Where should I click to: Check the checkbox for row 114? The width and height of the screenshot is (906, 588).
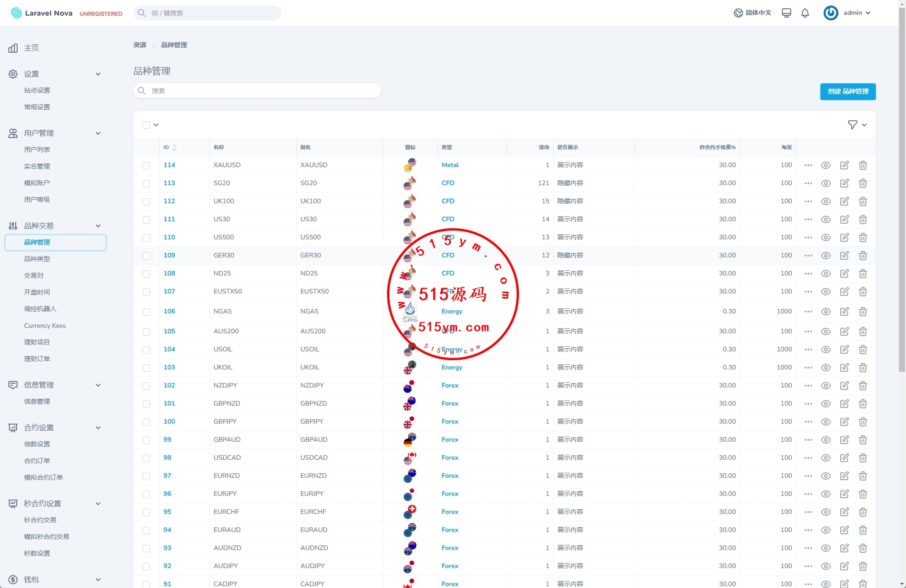pos(146,165)
